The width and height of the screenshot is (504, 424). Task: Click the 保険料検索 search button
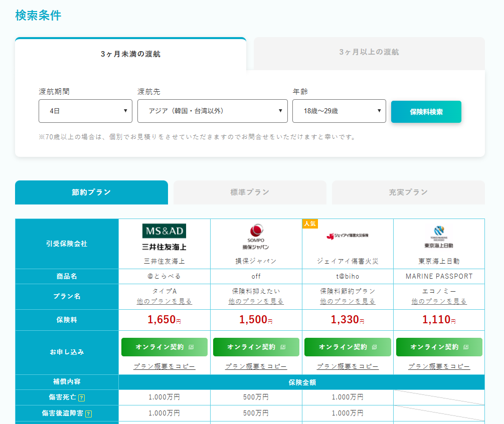click(x=426, y=111)
